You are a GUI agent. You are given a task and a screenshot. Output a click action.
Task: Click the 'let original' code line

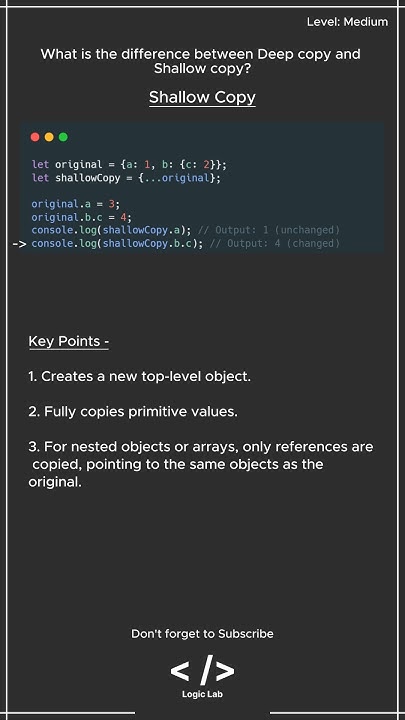tap(129, 164)
